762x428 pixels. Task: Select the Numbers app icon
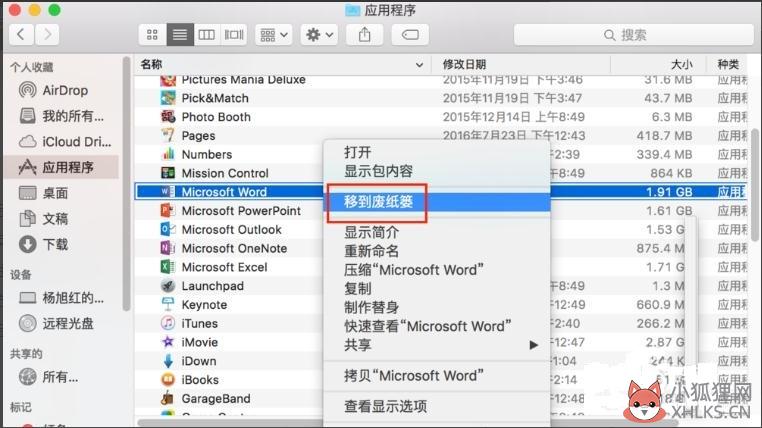(x=168, y=154)
